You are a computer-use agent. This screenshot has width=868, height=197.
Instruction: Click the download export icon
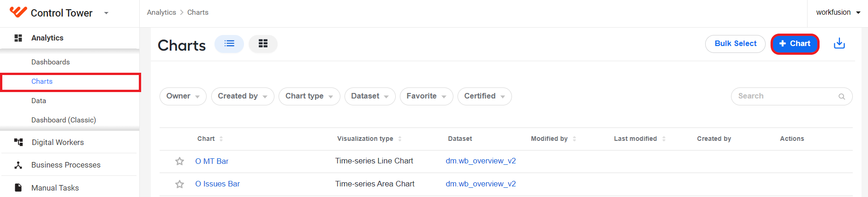[839, 44]
